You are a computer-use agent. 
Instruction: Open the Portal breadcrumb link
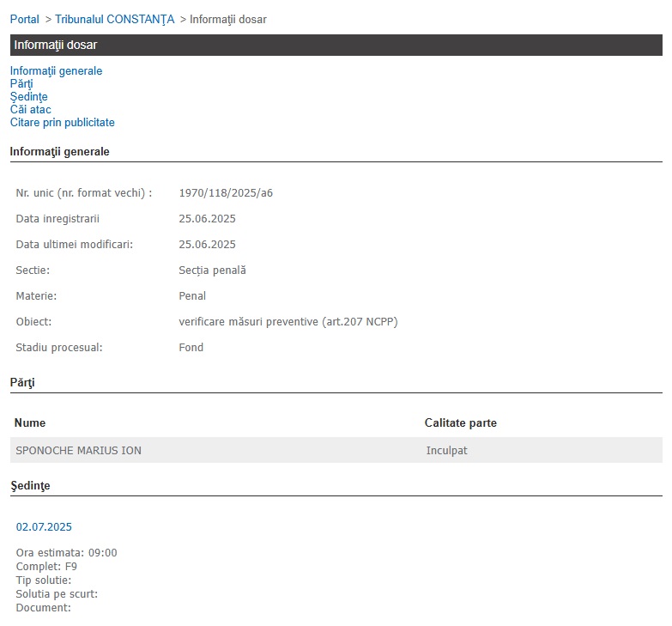coord(24,19)
